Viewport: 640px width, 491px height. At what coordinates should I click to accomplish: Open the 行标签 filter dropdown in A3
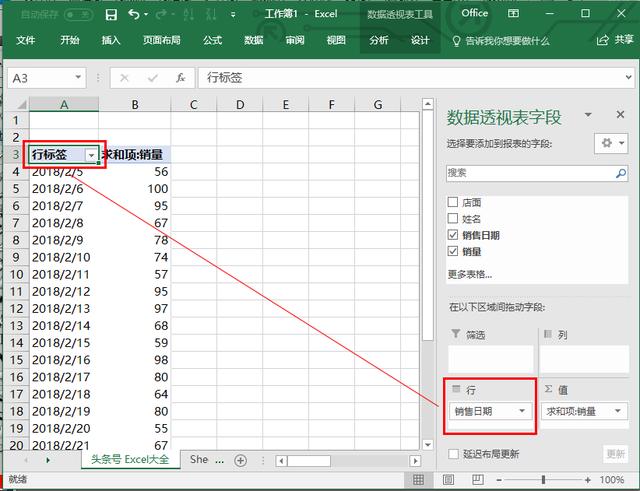(x=91, y=155)
